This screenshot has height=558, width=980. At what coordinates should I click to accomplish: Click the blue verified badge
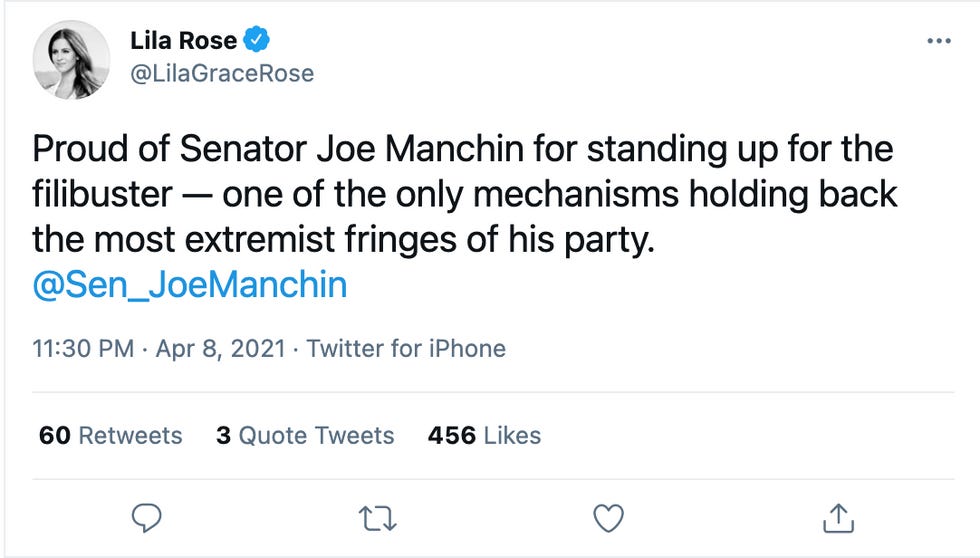258,41
